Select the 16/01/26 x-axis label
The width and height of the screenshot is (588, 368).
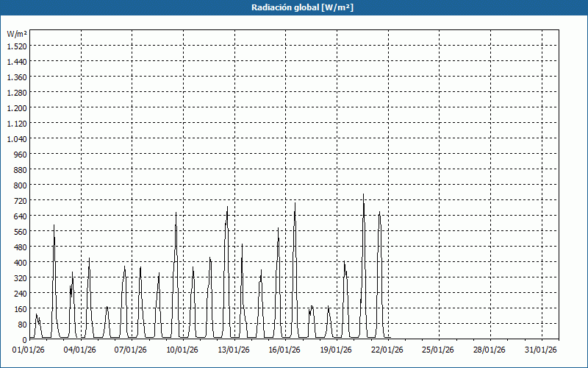[285, 350]
